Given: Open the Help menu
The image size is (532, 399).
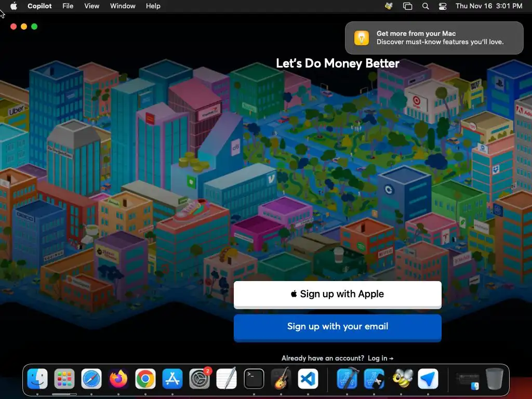Looking at the screenshot, I should click(x=153, y=6).
